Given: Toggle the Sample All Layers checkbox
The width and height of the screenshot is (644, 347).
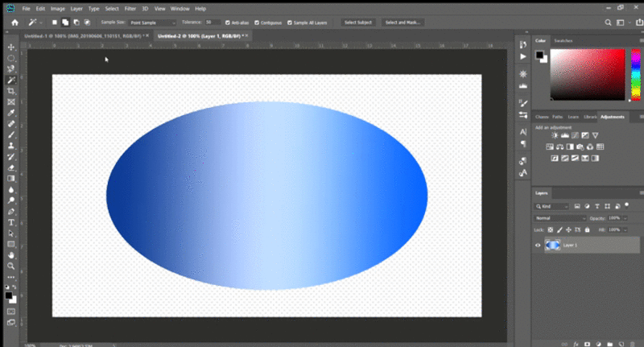Looking at the screenshot, I should [x=290, y=23].
